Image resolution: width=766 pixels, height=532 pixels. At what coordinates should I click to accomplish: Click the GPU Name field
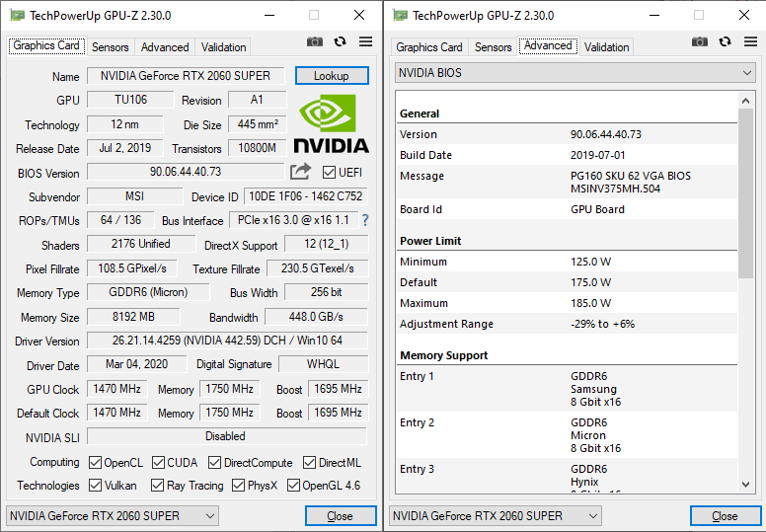[x=186, y=76]
